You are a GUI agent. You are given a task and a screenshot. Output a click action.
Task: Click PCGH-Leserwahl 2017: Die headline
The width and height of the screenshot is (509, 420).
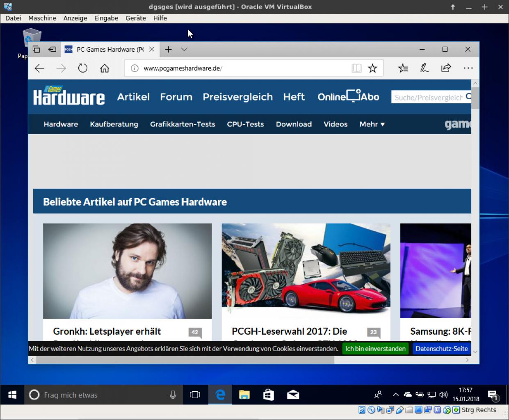289,331
